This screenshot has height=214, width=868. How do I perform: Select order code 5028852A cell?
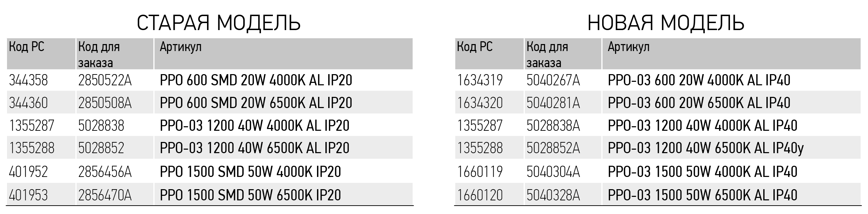point(553,148)
